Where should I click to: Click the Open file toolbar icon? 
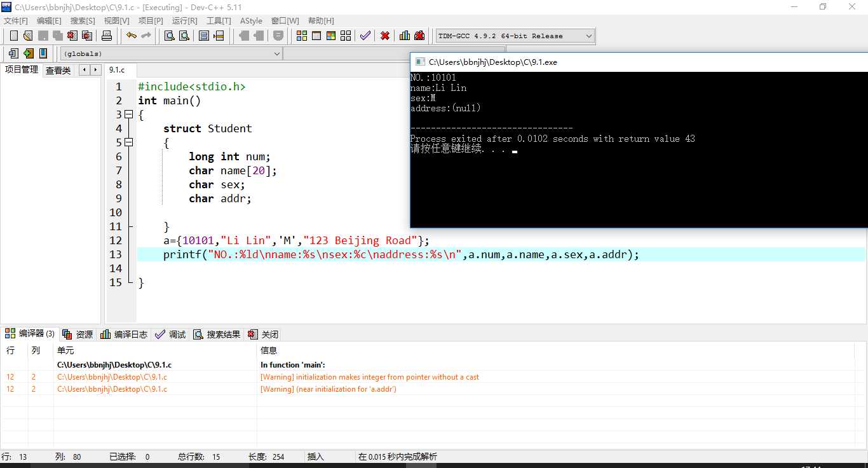pos(28,36)
